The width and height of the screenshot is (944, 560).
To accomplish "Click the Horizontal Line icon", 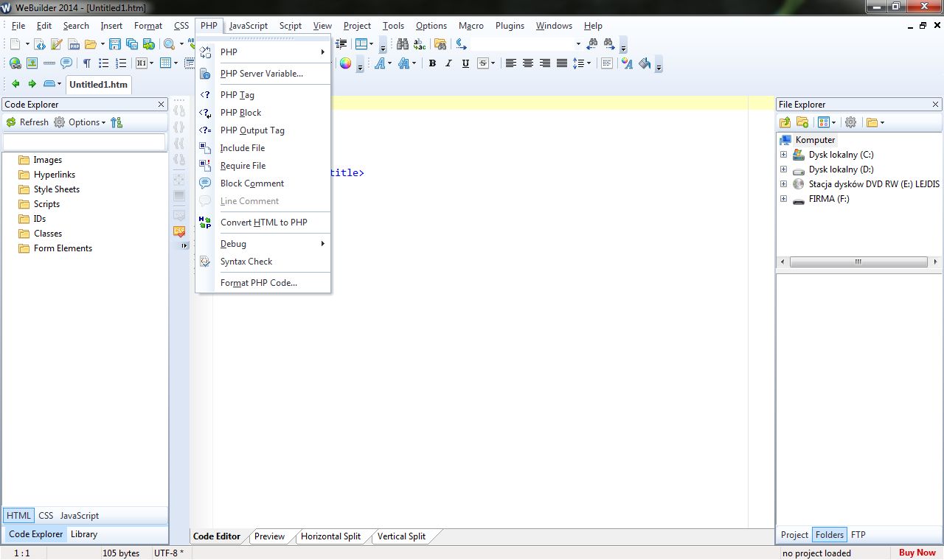I will (x=49, y=63).
